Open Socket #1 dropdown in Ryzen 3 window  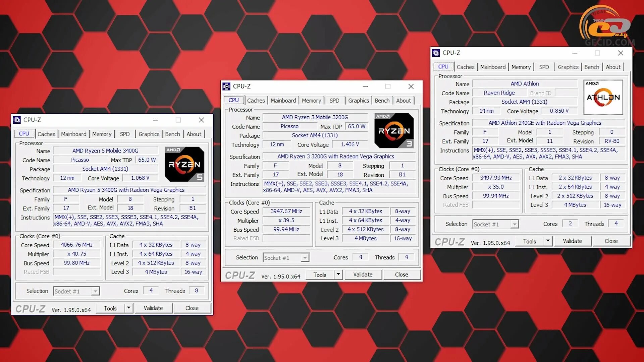[286, 258]
